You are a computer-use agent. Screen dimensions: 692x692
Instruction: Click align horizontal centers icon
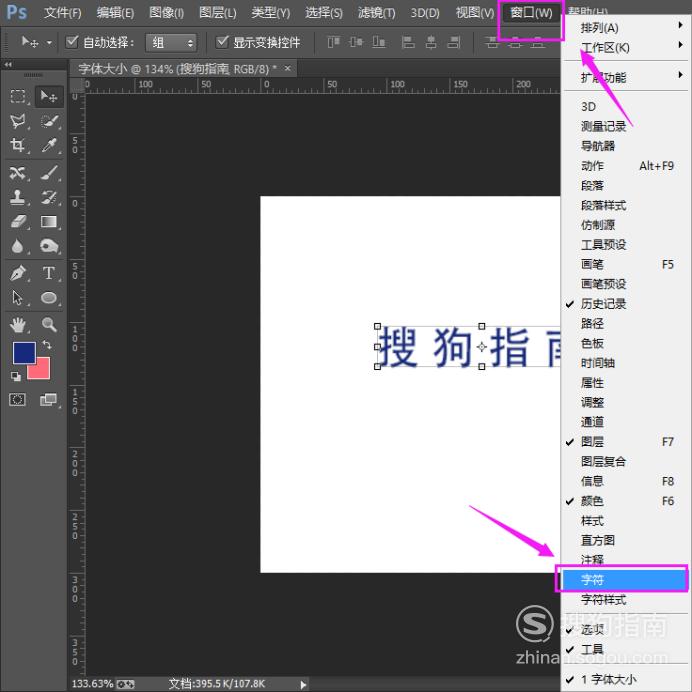point(431,42)
